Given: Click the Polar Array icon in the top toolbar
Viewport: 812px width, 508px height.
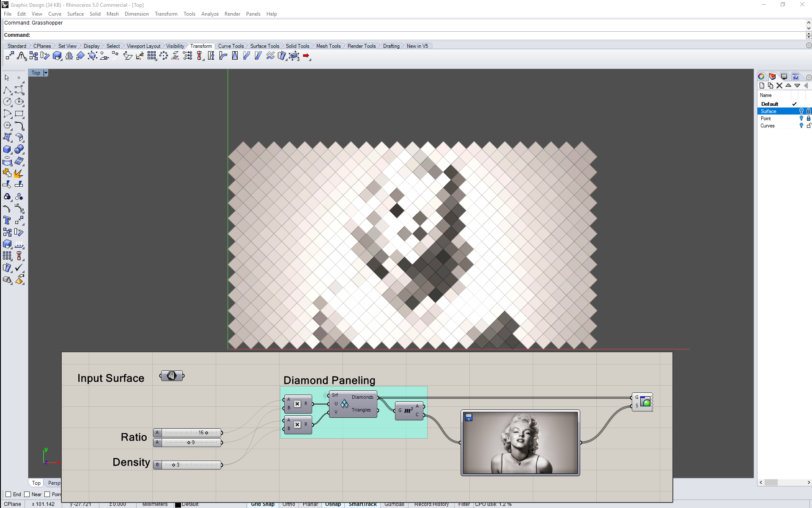Looking at the screenshot, I should (x=164, y=56).
